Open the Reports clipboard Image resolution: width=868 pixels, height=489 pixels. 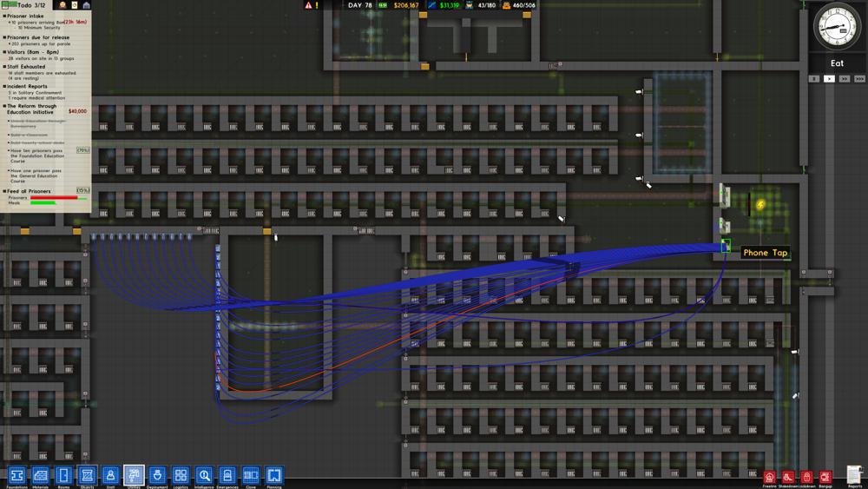point(855,476)
